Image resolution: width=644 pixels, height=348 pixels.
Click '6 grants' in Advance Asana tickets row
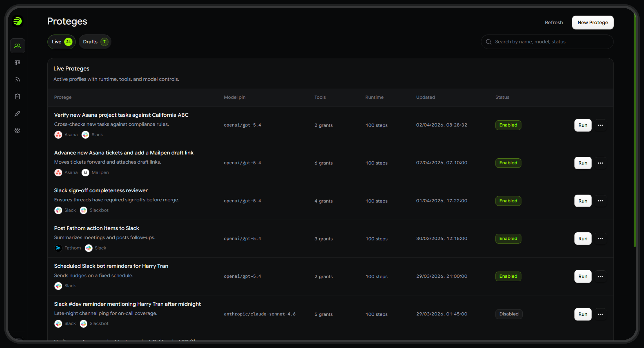[324, 163]
